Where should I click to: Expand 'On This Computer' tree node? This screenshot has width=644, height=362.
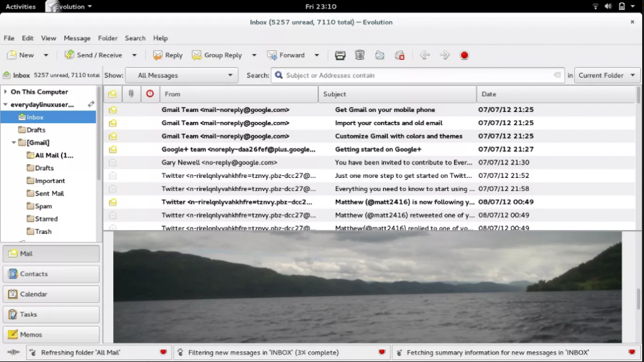pyautogui.click(x=5, y=92)
